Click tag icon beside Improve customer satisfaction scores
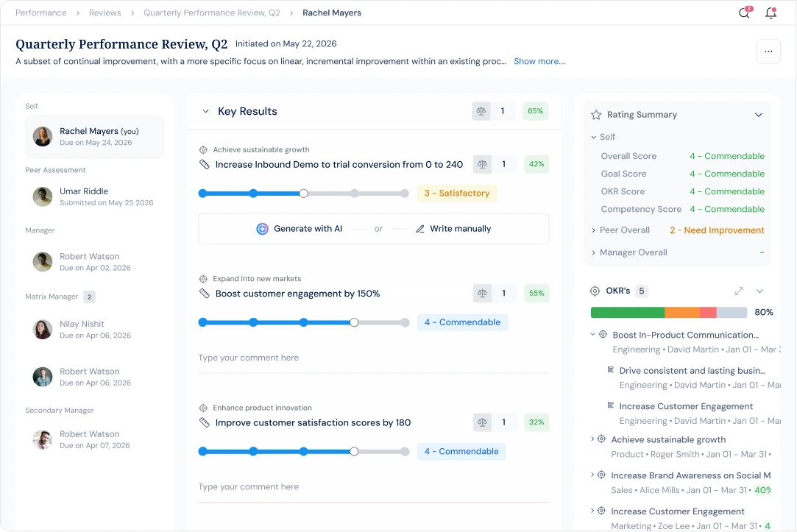This screenshot has height=532, width=797. (205, 423)
